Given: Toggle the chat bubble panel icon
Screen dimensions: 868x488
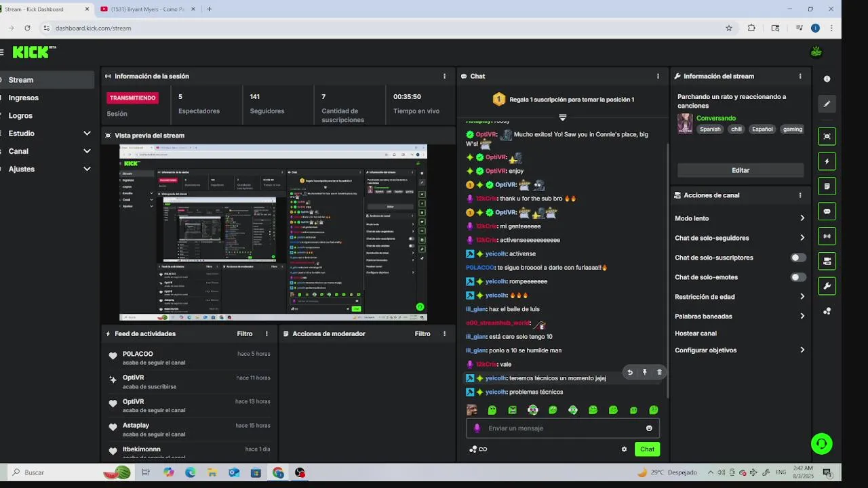Looking at the screenshot, I should click(827, 211).
